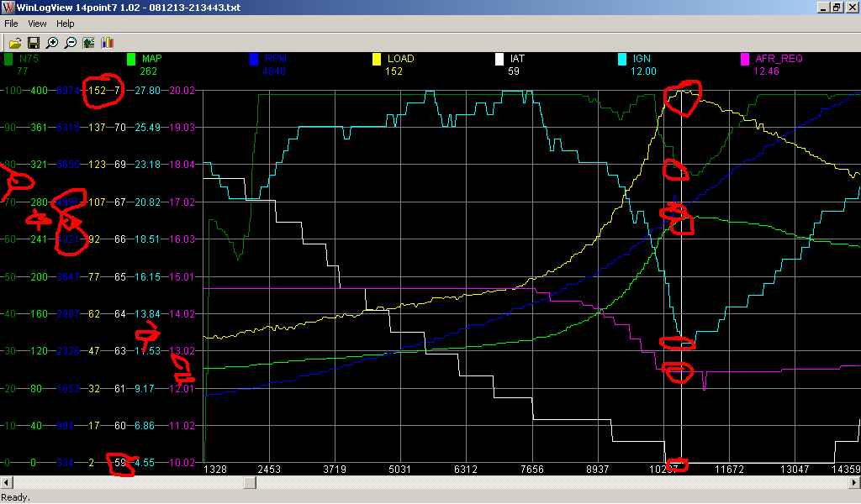Select the yellow LOAD color swatch
This screenshot has height=504, width=861.
click(377, 60)
